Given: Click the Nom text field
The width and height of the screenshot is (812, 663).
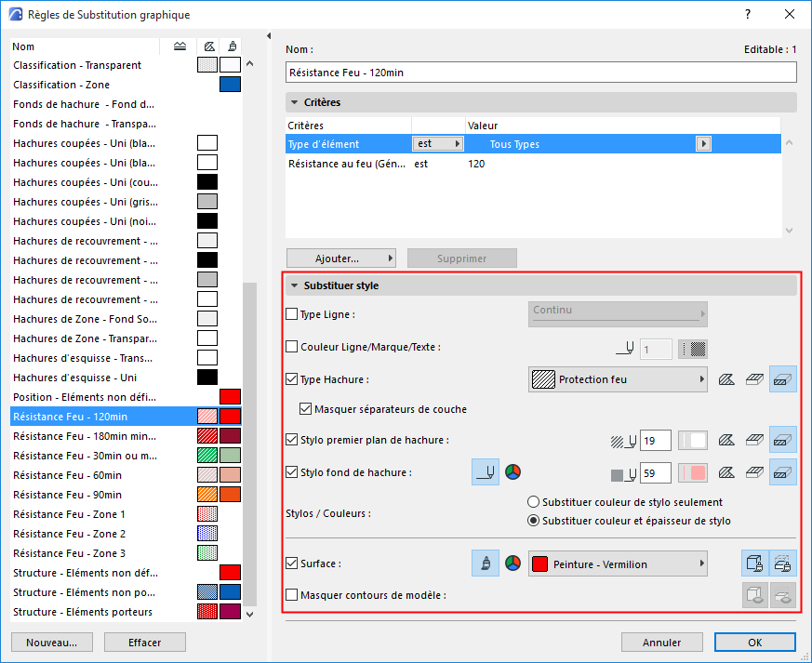Looking at the screenshot, I should pyautogui.click(x=541, y=73).
